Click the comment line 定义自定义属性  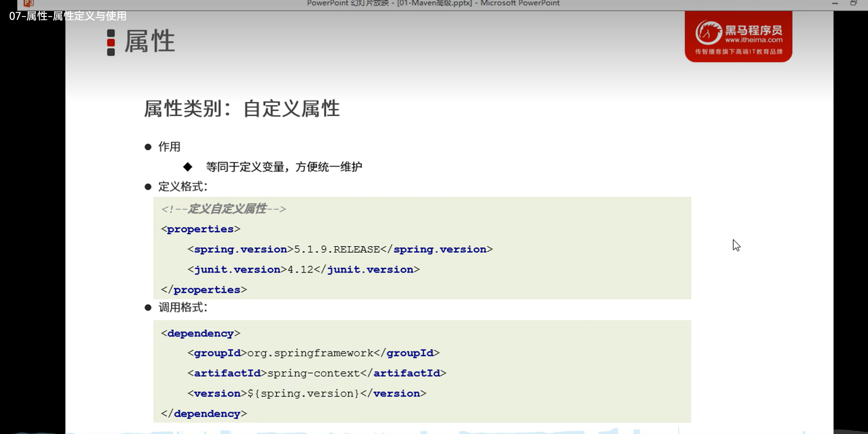coord(223,209)
